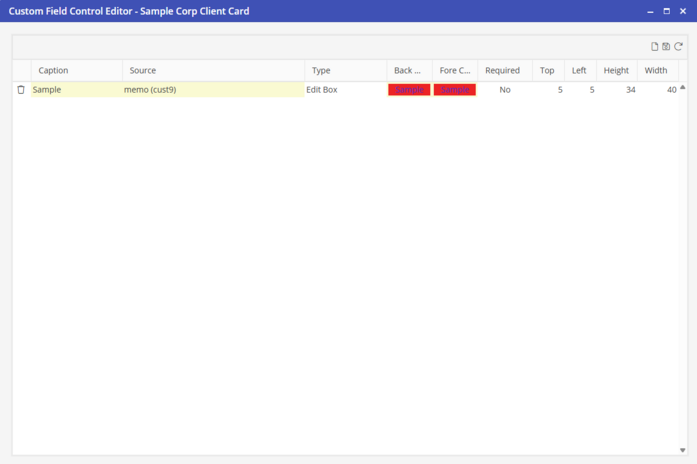697x464 pixels.
Task: Pick the Back Color red sample swatch
Action: click(409, 90)
